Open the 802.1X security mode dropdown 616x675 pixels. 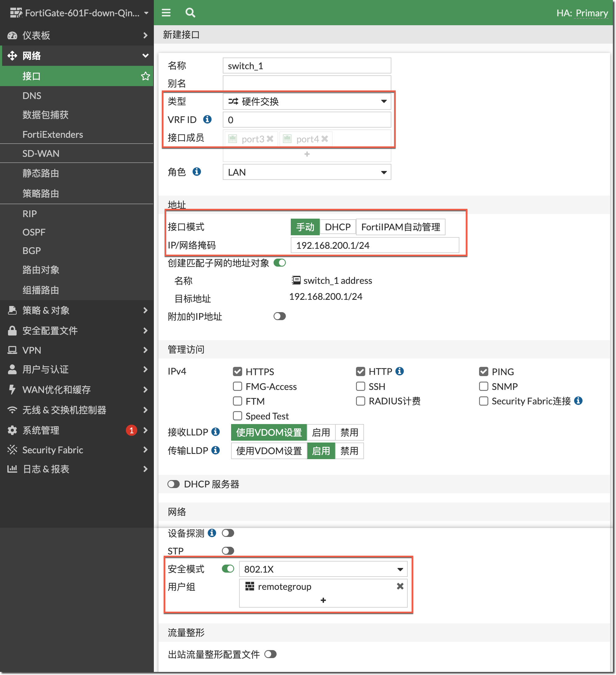323,569
